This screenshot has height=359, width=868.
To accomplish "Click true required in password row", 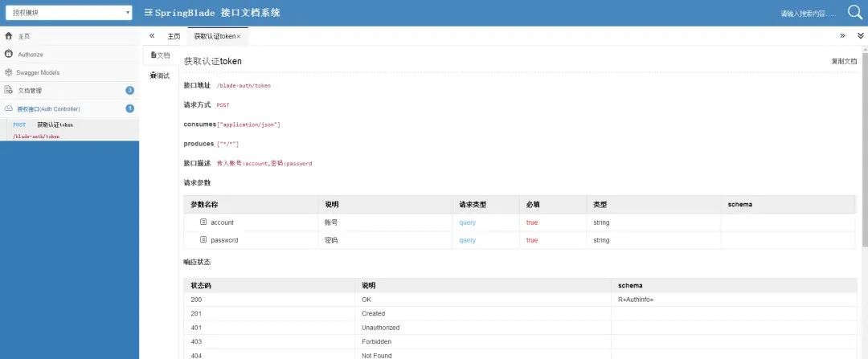I will pos(532,240).
